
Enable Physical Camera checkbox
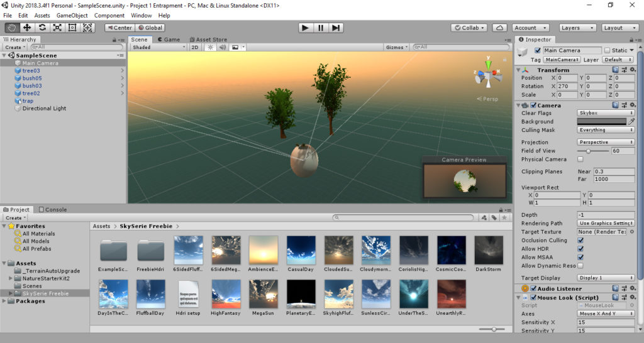[580, 159]
